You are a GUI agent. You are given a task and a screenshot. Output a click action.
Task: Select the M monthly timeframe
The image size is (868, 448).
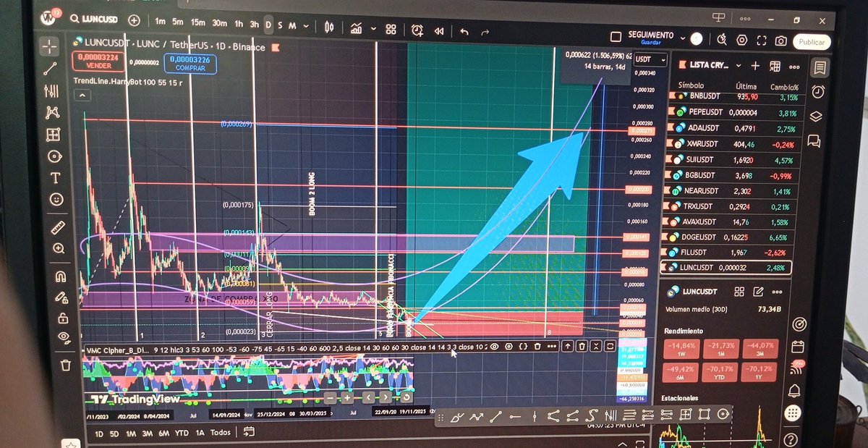(292, 25)
